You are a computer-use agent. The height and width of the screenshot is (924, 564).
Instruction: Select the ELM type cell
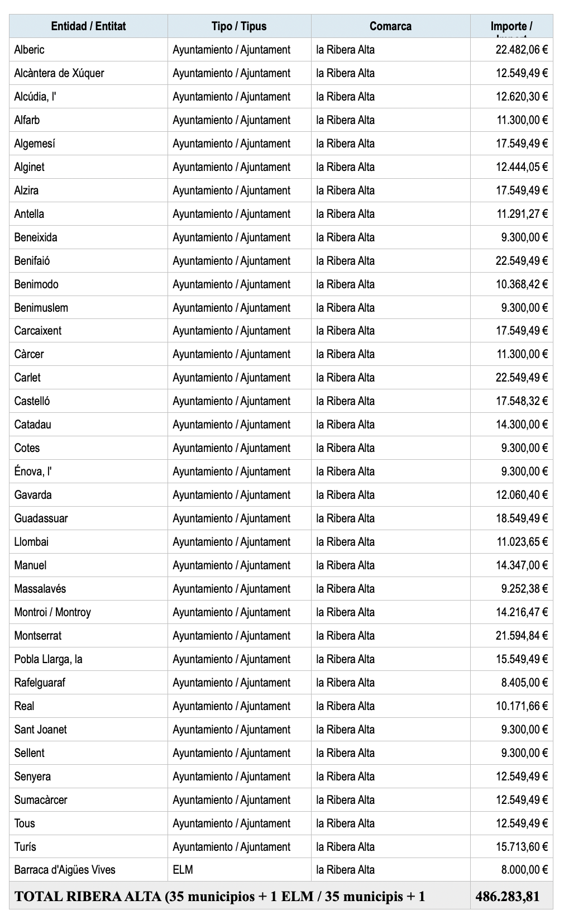click(239, 870)
